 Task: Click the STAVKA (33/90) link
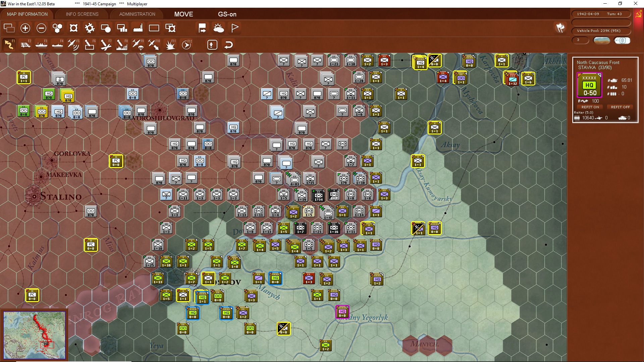coord(595,68)
